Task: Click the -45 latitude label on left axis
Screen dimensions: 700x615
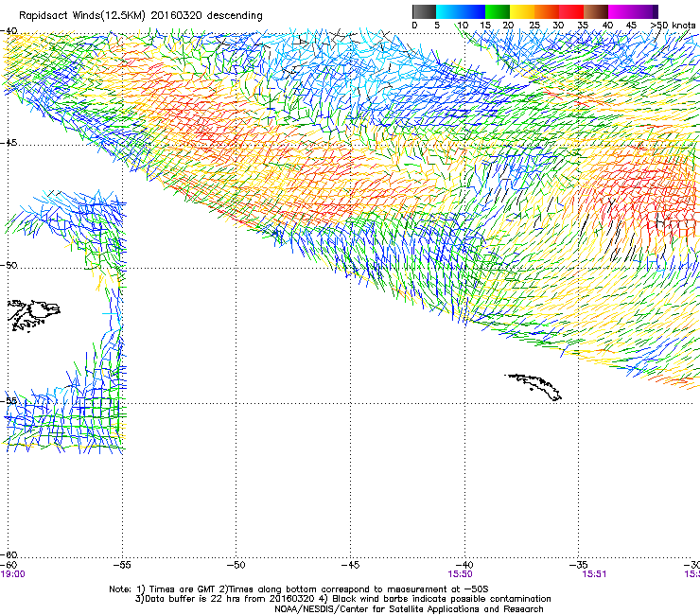Action: click(x=9, y=143)
